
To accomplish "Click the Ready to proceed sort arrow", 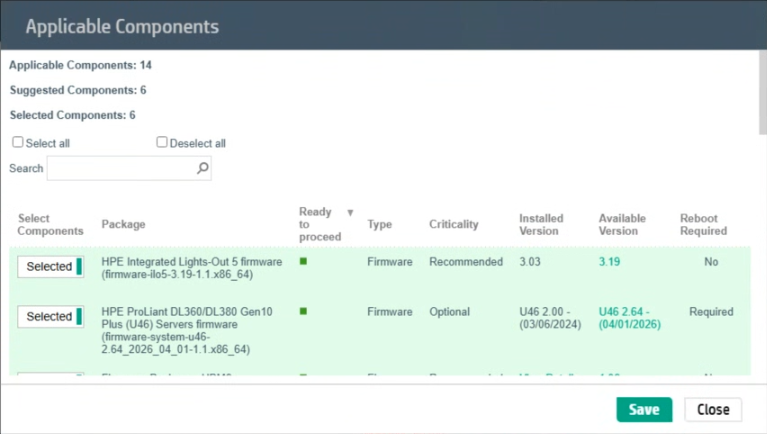I will pyautogui.click(x=350, y=213).
